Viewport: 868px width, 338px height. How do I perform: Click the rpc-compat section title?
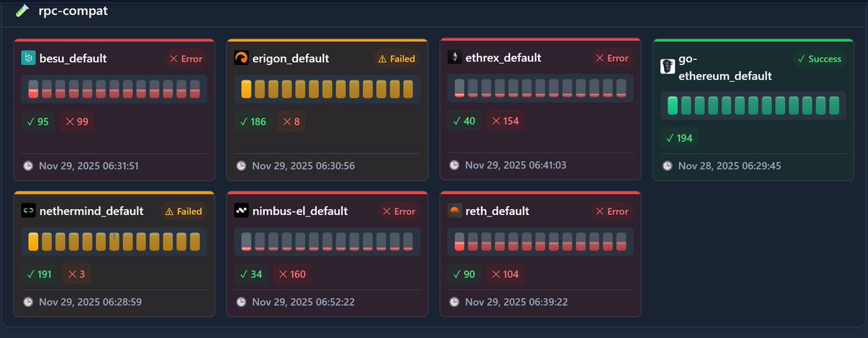click(x=74, y=10)
